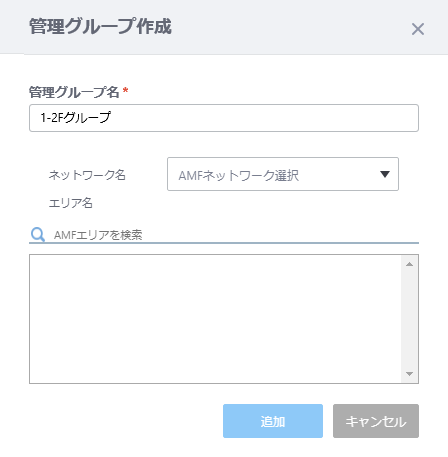The width and height of the screenshot is (448, 457).
Task: Click the ネットワーク名 label
Action: pyautogui.click(x=87, y=175)
